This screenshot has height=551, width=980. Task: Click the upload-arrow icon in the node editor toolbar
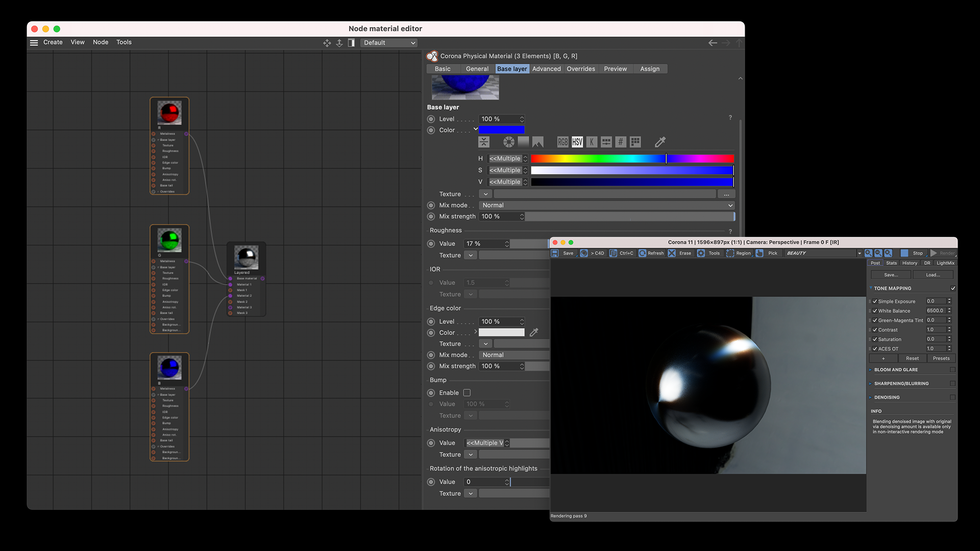click(x=339, y=43)
